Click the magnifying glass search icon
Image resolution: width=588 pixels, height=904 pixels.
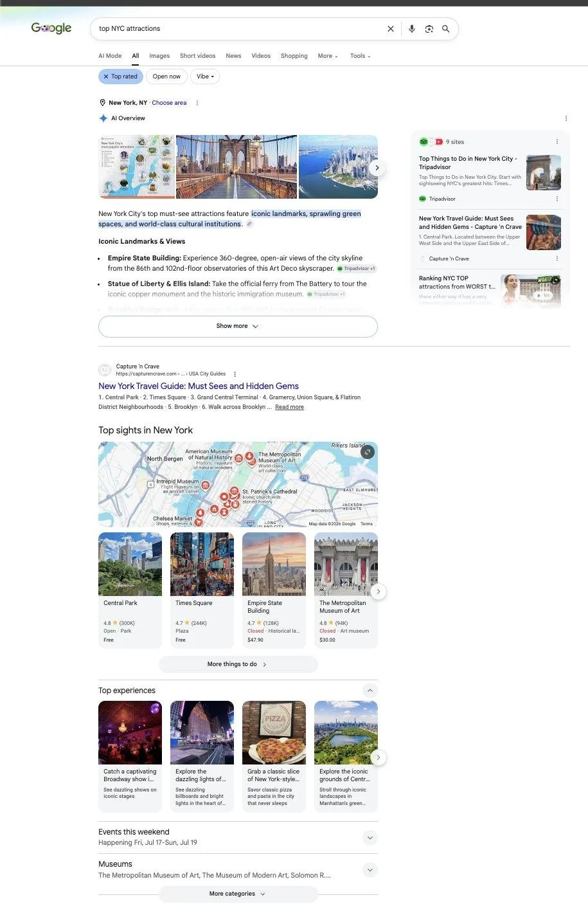[445, 29]
